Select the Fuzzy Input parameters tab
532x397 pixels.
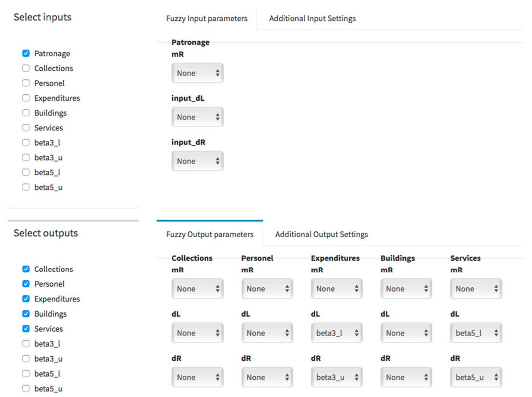[207, 18]
